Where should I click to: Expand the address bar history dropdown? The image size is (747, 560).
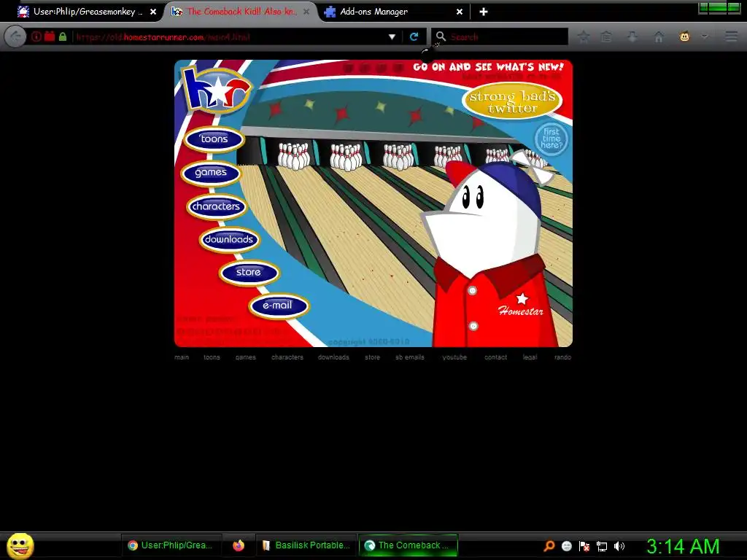(x=392, y=36)
